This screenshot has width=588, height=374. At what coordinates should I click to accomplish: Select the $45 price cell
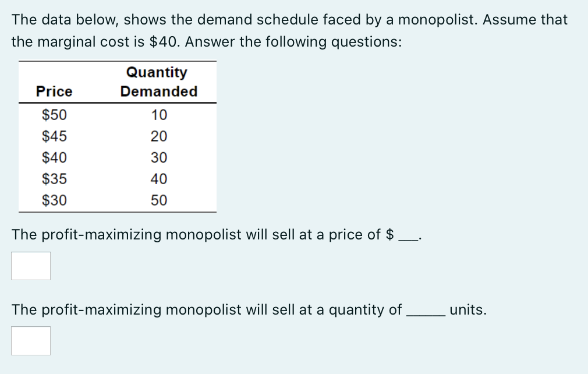55,136
